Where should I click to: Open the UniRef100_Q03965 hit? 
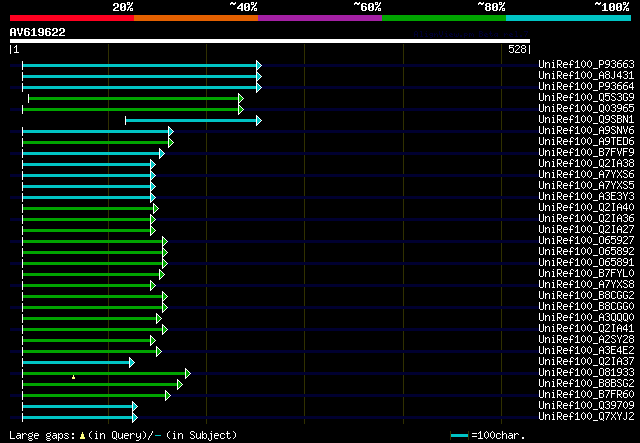[x=586, y=108]
